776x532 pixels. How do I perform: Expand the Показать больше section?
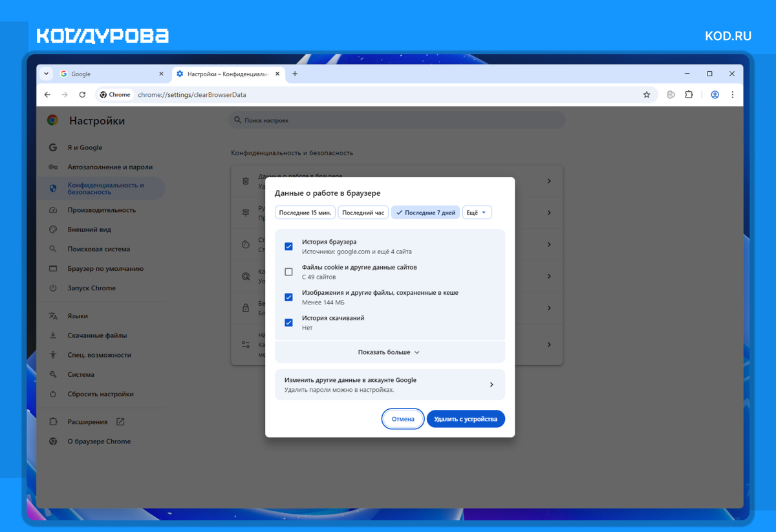click(x=389, y=352)
